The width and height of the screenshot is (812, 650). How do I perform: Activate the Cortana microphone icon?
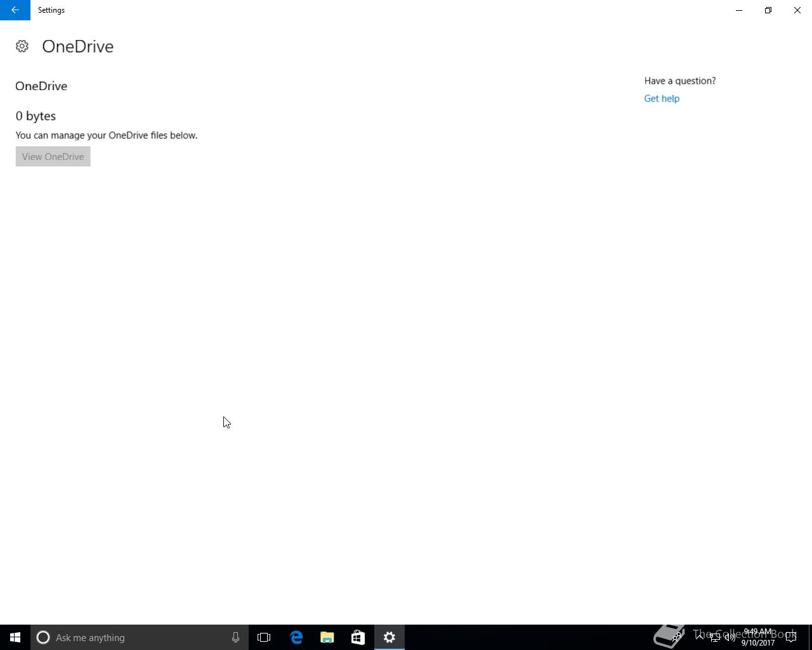(235, 637)
